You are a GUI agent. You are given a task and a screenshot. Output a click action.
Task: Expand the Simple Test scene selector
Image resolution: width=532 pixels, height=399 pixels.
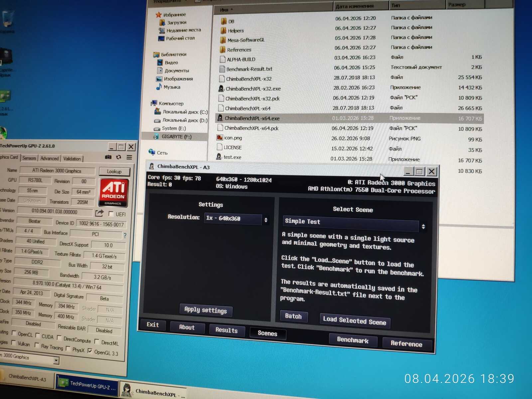click(x=354, y=224)
